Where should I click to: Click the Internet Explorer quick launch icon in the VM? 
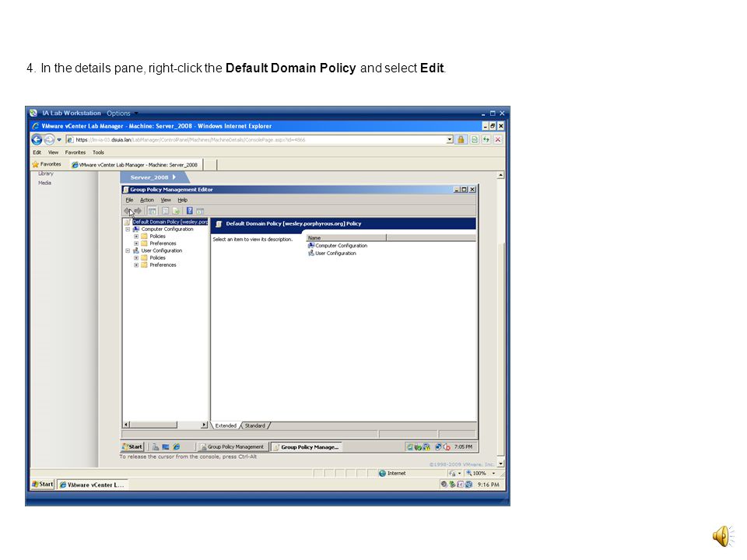click(177, 447)
